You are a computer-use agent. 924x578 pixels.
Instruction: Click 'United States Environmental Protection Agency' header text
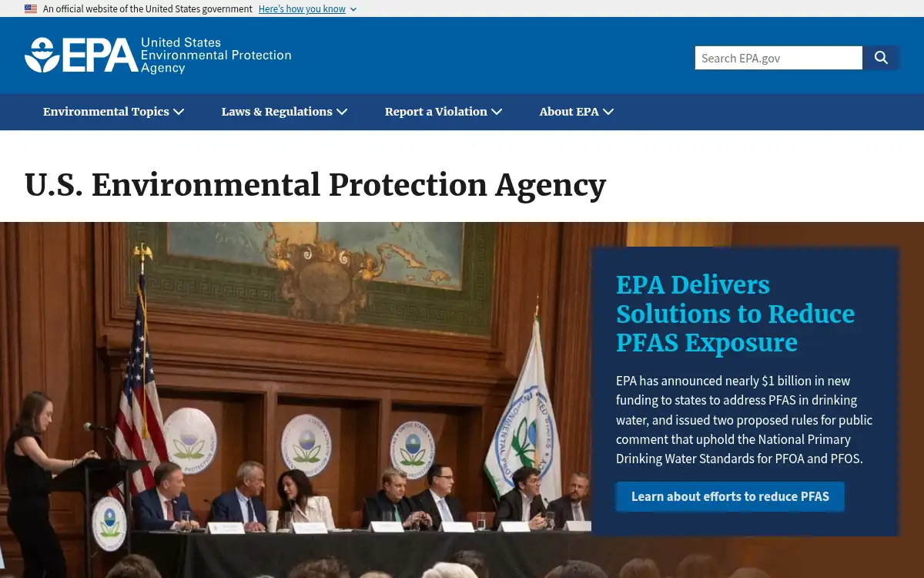tap(216, 55)
